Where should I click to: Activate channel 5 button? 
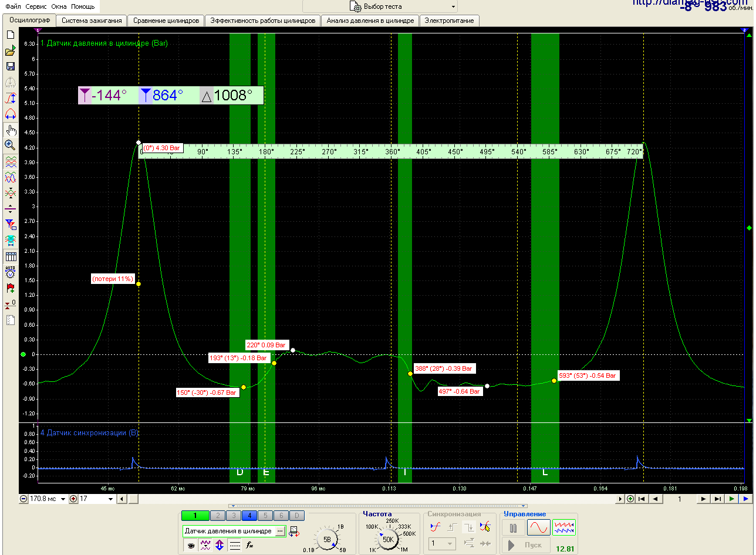click(265, 516)
